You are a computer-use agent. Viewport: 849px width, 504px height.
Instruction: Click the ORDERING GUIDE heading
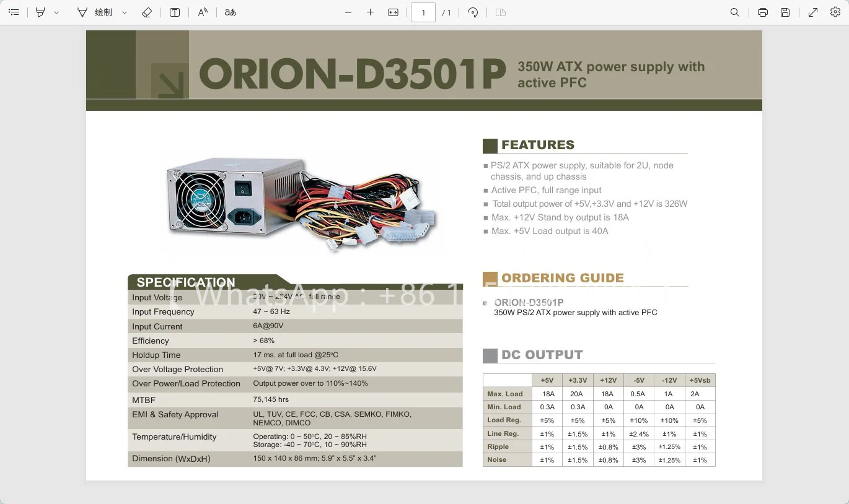562,278
